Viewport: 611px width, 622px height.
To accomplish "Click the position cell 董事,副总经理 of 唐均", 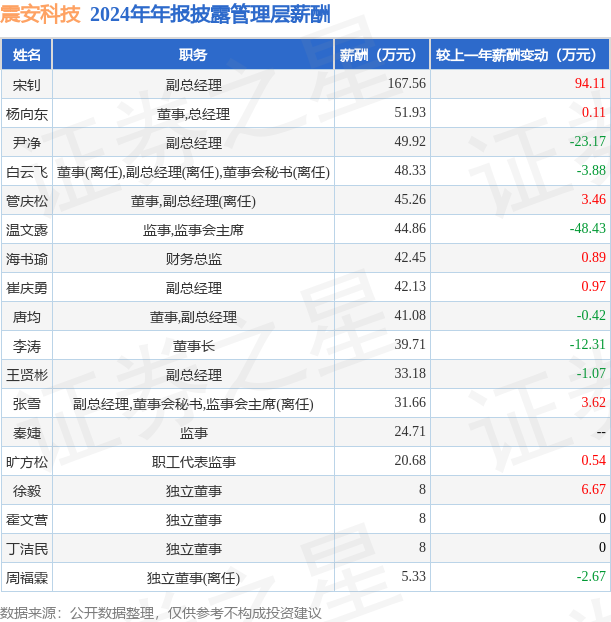I will (x=193, y=317).
